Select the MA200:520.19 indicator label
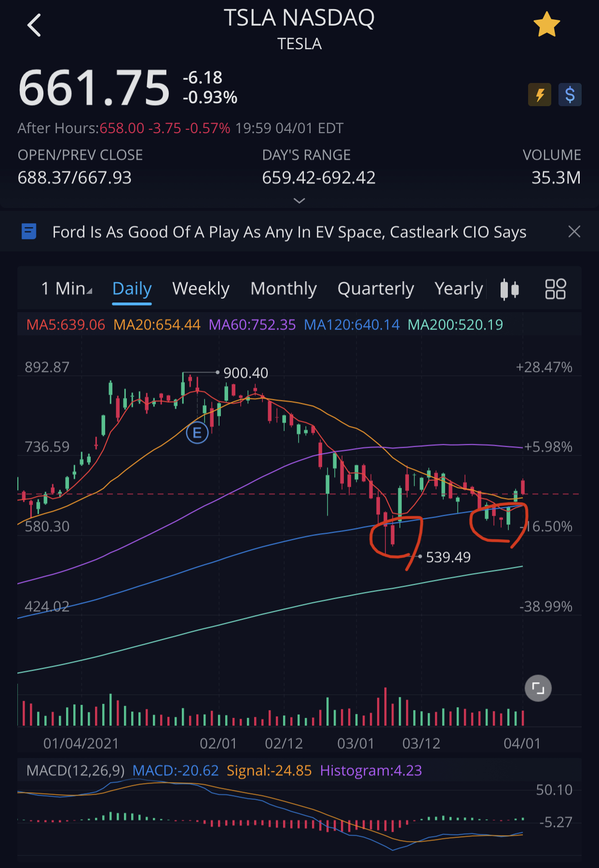599x868 pixels. pyautogui.click(x=455, y=325)
